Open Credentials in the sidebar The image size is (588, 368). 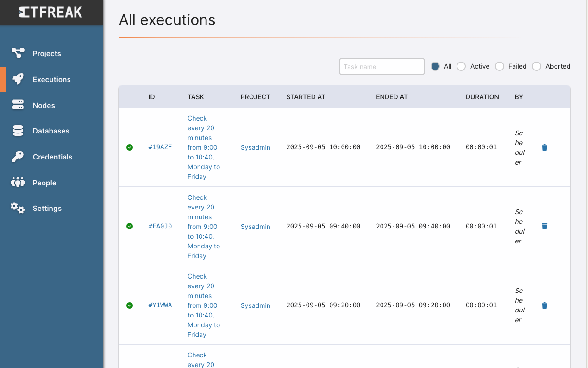pos(51,157)
